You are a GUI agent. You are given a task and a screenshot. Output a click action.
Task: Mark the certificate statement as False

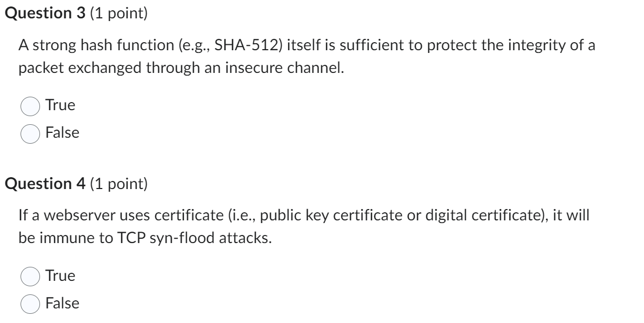[31, 302]
